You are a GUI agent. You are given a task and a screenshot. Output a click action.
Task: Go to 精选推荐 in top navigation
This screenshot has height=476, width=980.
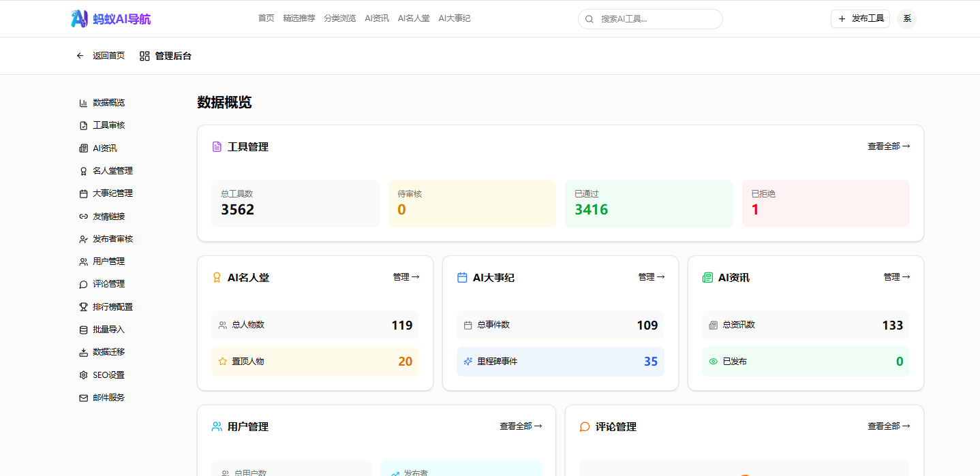coord(299,18)
